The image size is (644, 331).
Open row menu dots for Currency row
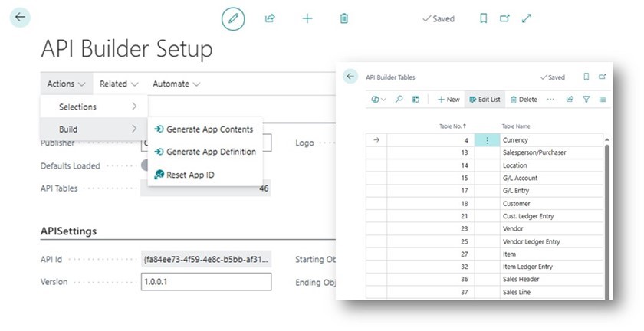(487, 140)
